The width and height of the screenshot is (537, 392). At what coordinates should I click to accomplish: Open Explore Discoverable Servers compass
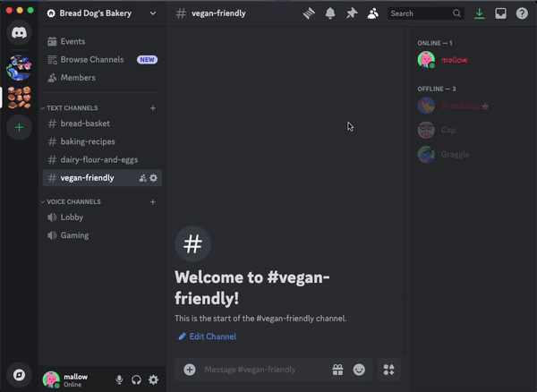click(19, 375)
